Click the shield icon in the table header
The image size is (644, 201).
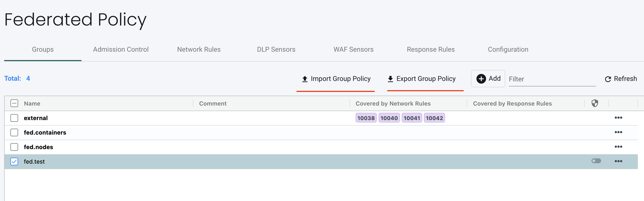[595, 103]
